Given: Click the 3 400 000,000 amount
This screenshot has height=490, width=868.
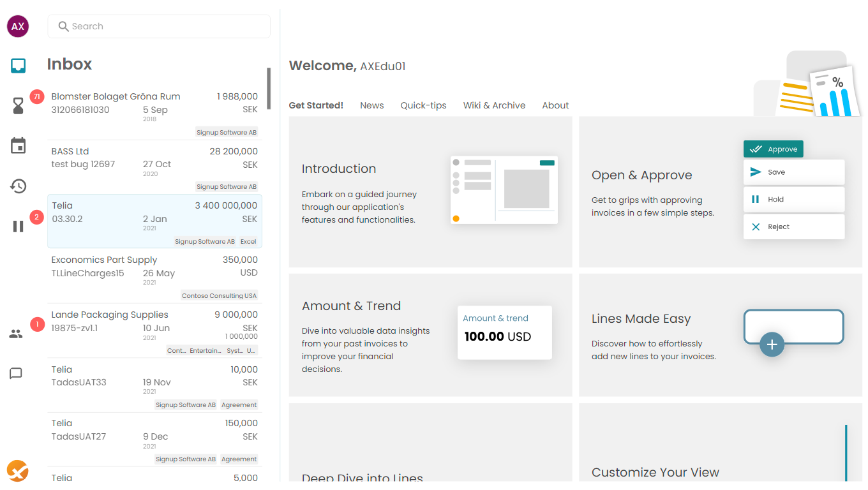Looking at the screenshot, I should [x=227, y=205].
